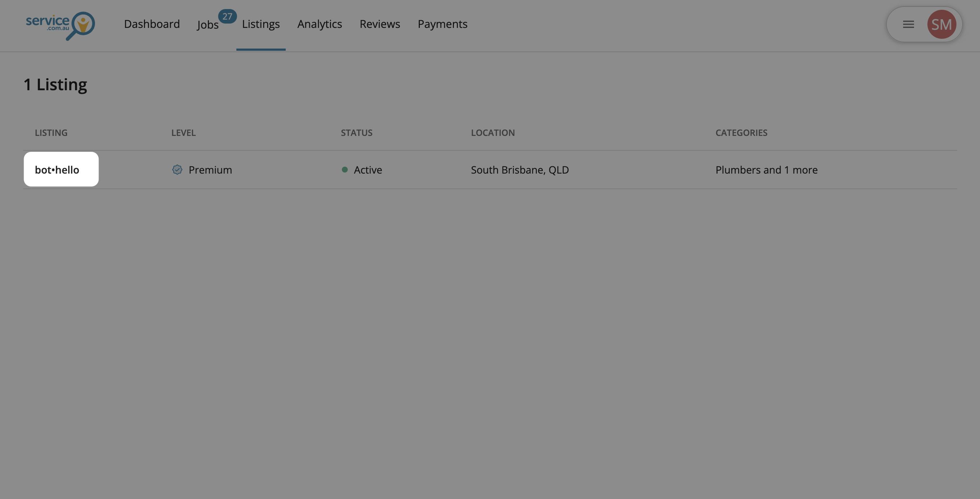Viewport: 980px width, 499px height.
Task: Click the Premium verified badge icon
Action: pos(177,170)
